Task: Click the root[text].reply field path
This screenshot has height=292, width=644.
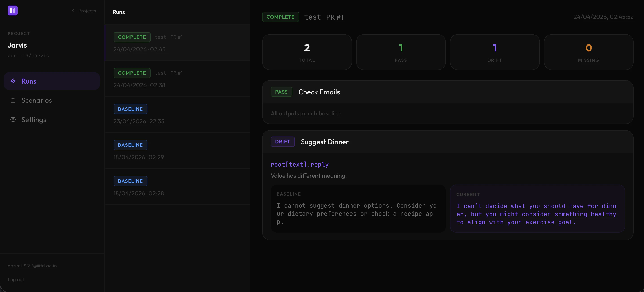Action: point(300,164)
